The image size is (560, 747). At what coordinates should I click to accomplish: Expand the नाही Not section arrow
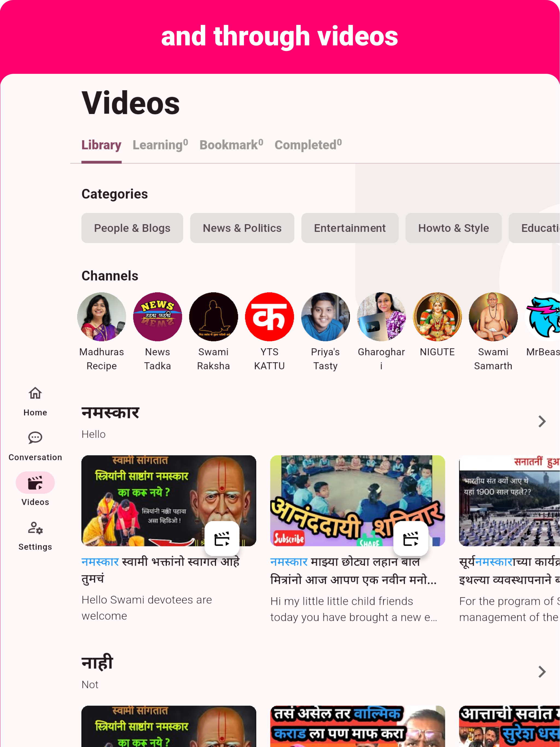point(542,672)
